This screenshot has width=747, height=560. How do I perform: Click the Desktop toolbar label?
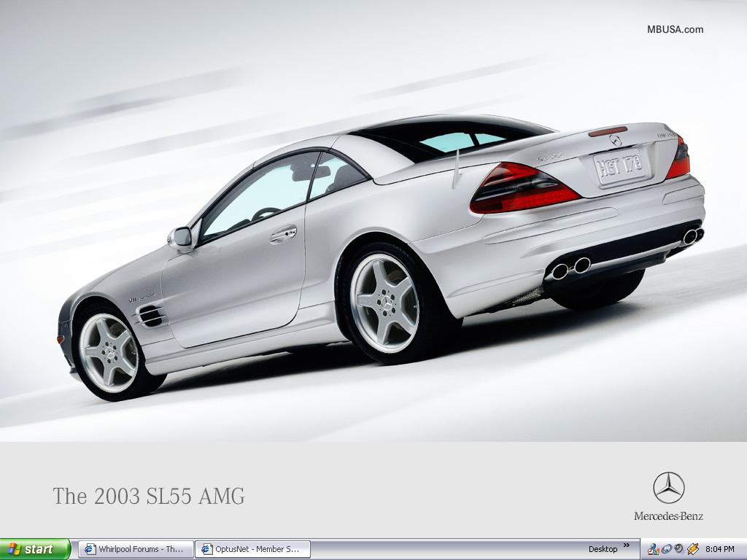(603, 549)
